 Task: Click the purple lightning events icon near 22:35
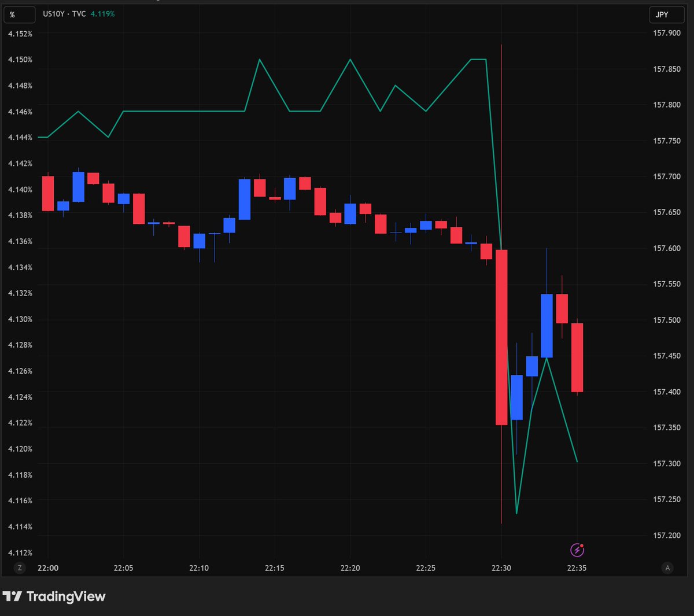pos(577,550)
